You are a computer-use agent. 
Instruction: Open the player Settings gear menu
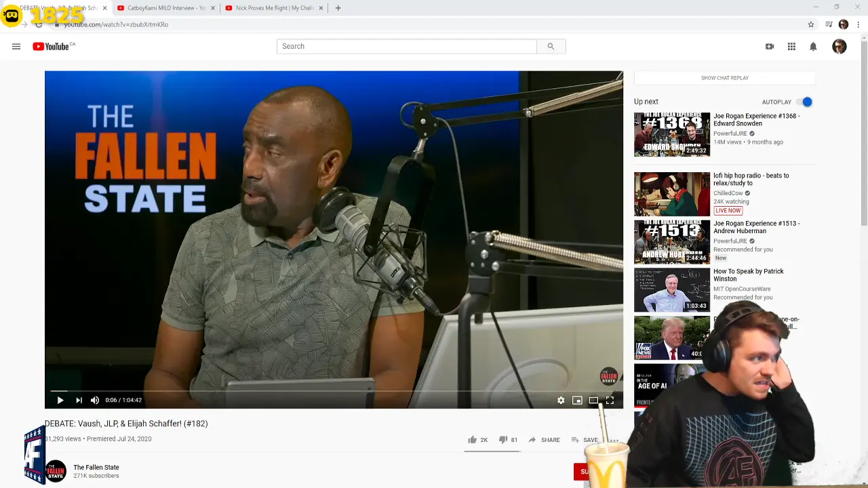tap(561, 400)
